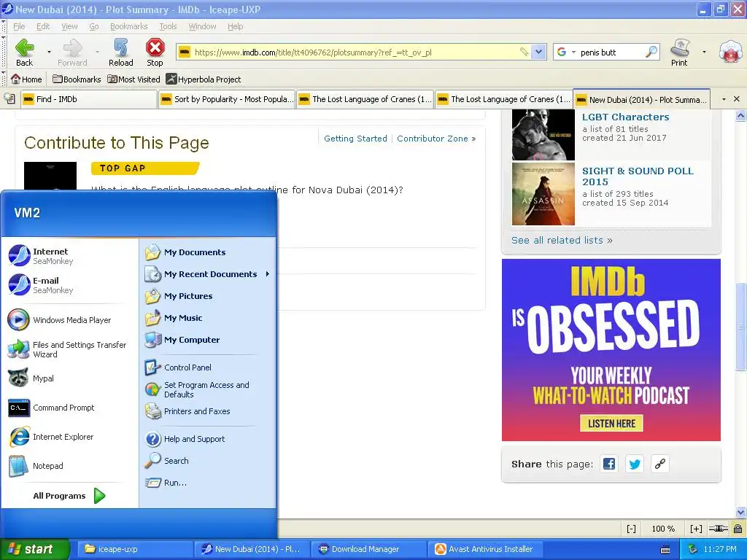Copy page link with chain icon

pos(659,464)
